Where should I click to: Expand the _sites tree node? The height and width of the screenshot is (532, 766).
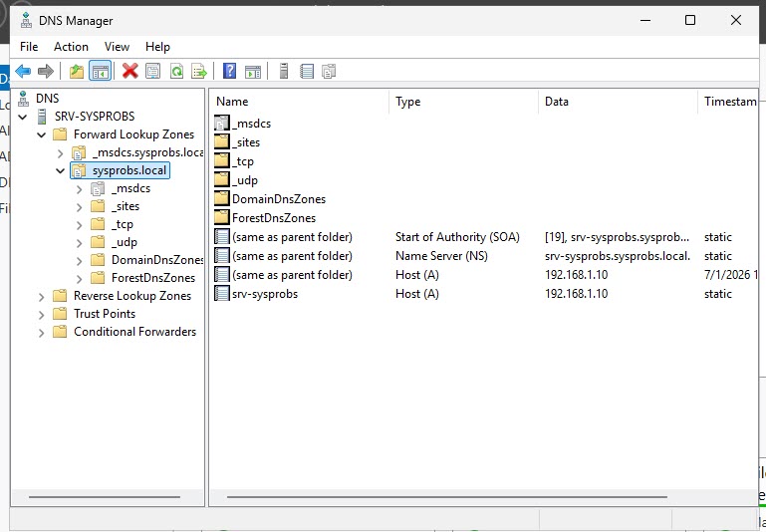(x=79, y=207)
